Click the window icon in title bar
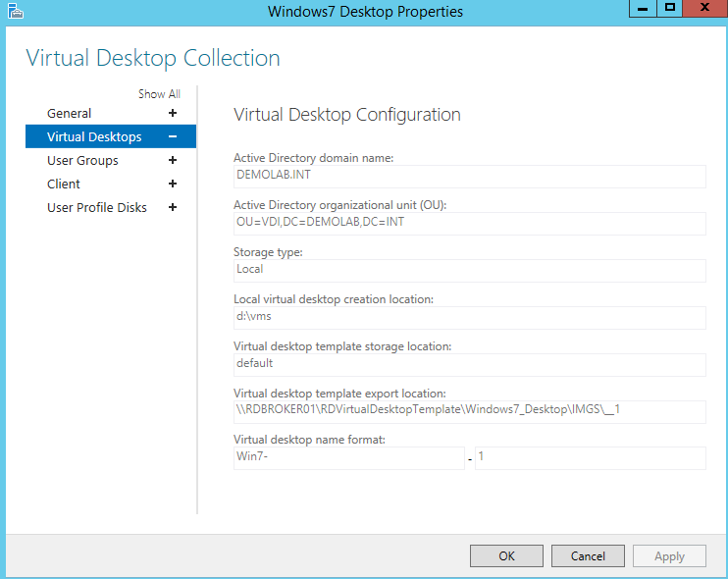This screenshot has width=728, height=579. coord(14,11)
